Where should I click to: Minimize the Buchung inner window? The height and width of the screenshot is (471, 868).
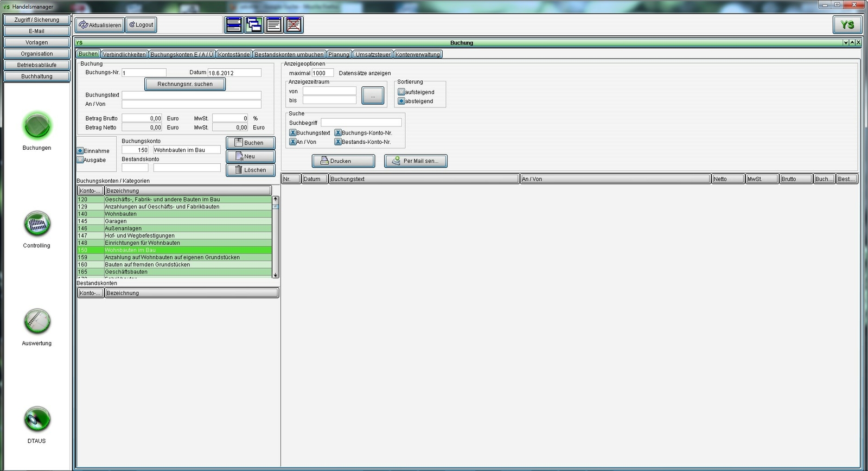pos(846,42)
